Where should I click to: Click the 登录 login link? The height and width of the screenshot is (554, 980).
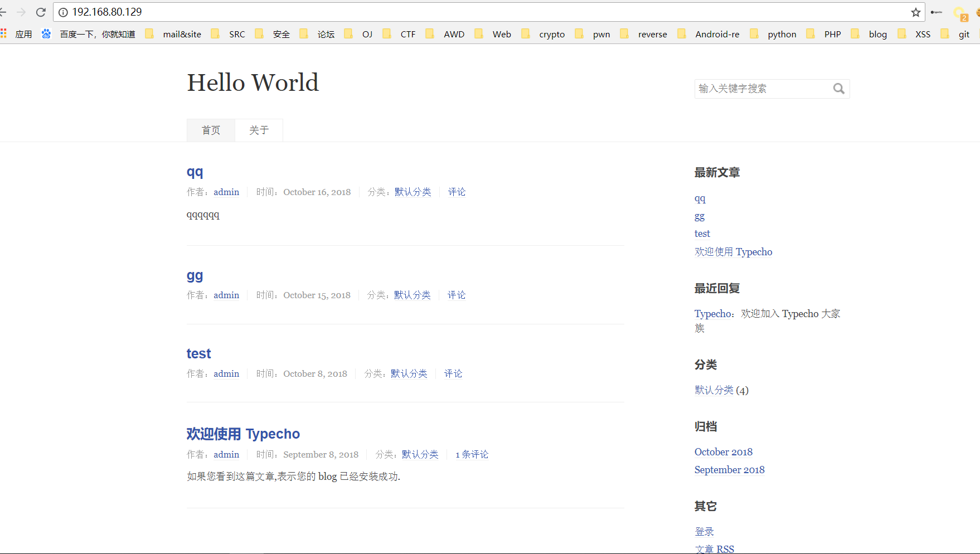(704, 532)
